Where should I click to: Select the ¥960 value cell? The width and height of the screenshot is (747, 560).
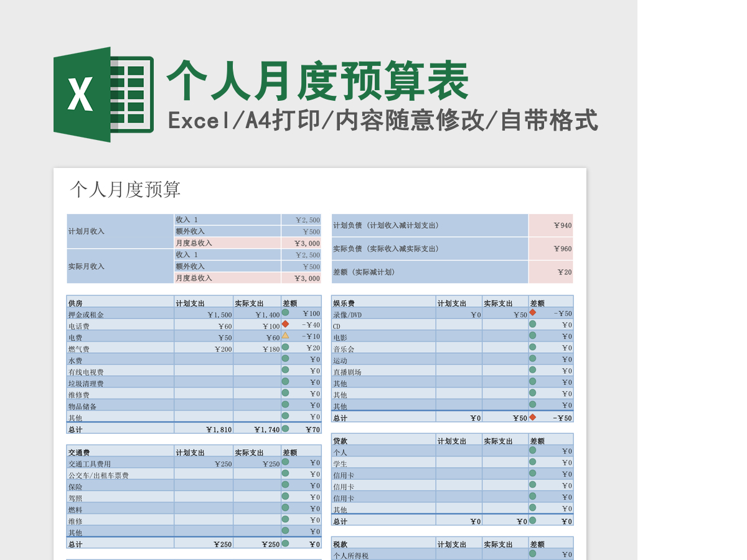(x=551, y=249)
